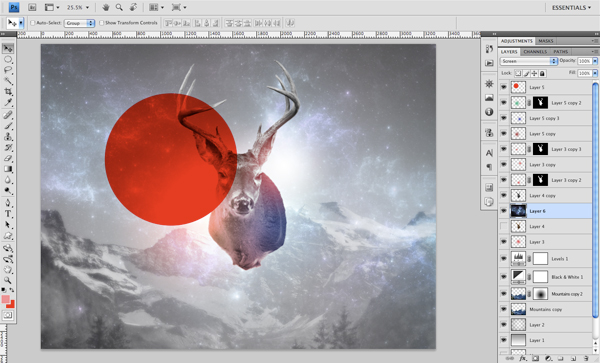Select the Pen tool
600x363 pixels.
[x=8, y=203]
